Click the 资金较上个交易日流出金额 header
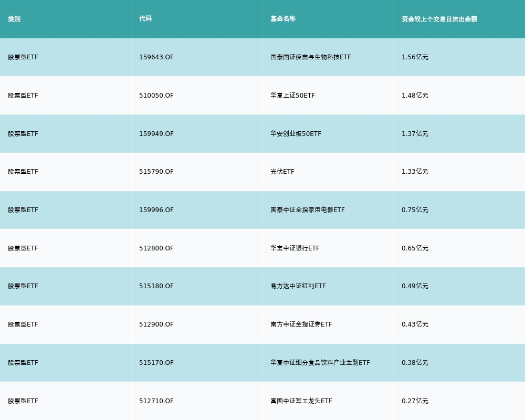This screenshot has width=525, height=420. tap(439, 19)
